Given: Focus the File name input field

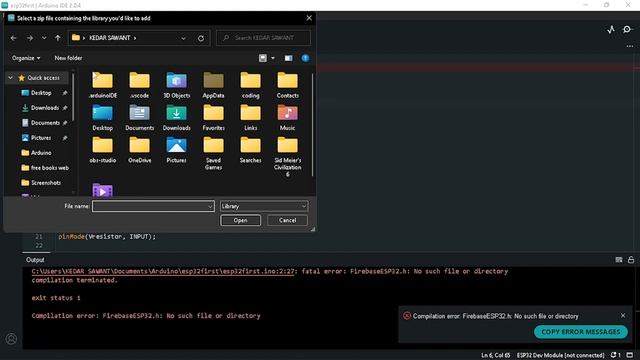Looking at the screenshot, I should [x=153, y=207].
